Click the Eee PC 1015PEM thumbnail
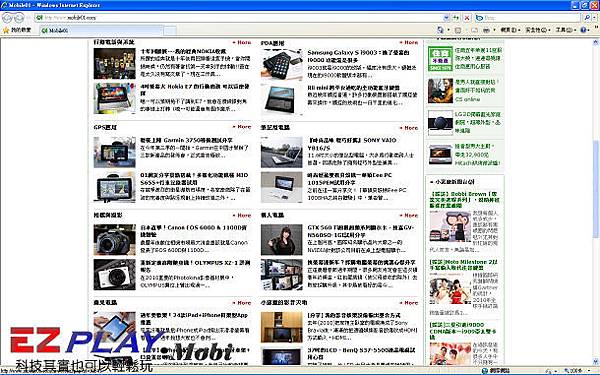 [x=282, y=187]
